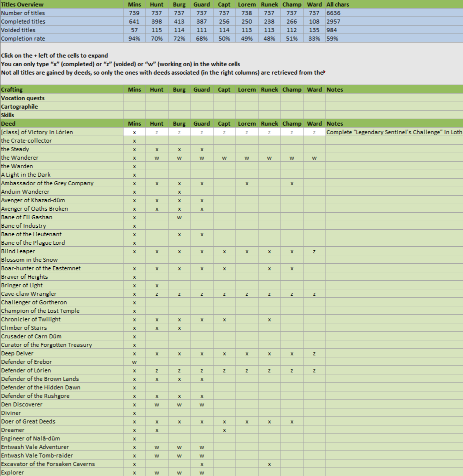Select Lorem "z" cell for Cave-claw Wrangler

coord(247,293)
